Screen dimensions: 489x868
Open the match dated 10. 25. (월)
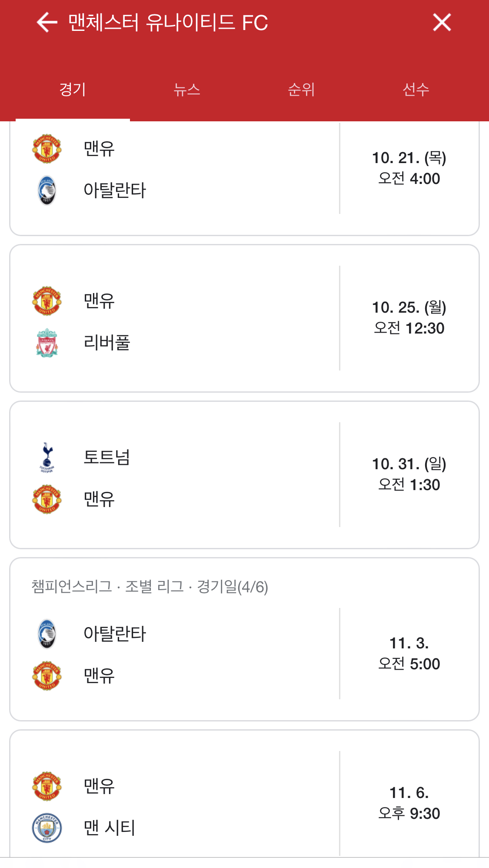tap(244, 318)
